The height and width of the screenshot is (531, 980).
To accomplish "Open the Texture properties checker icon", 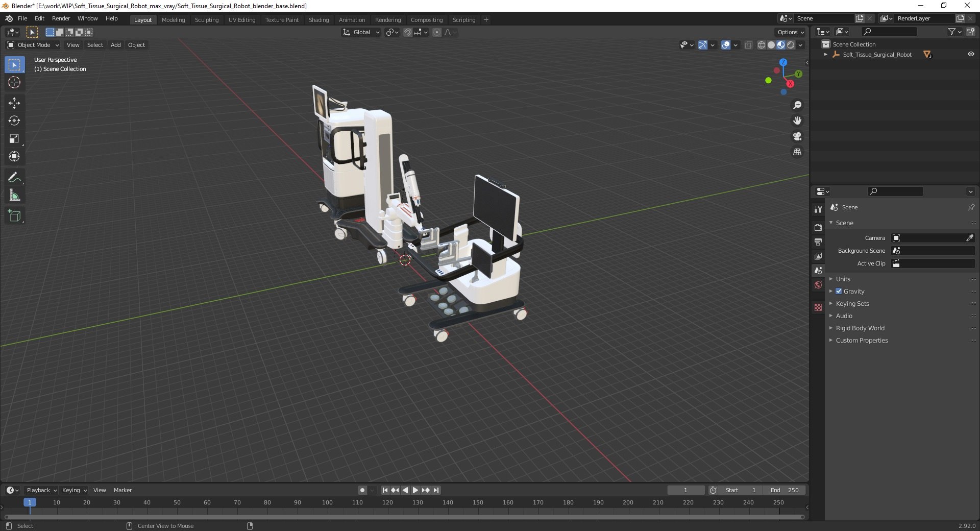I will (818, 307).
